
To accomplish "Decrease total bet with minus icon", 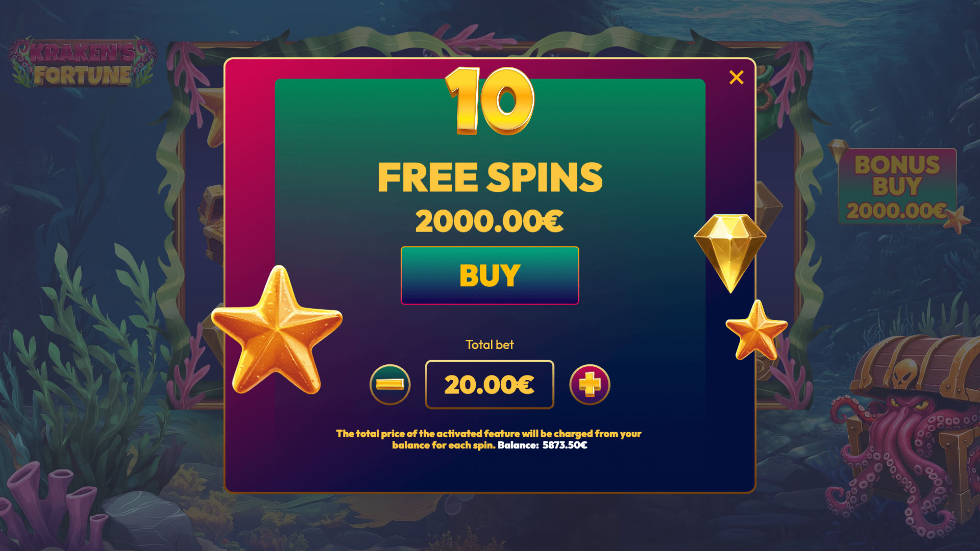I will (390, 384).
